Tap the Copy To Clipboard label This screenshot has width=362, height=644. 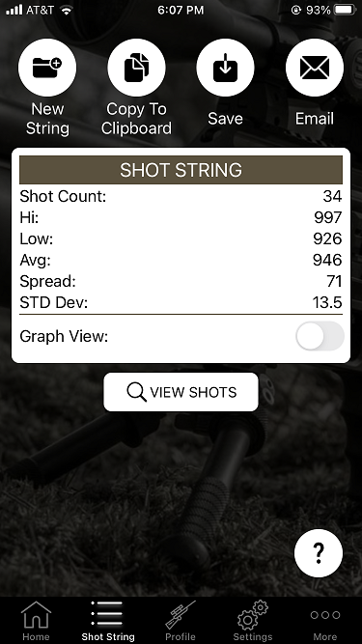136,119
